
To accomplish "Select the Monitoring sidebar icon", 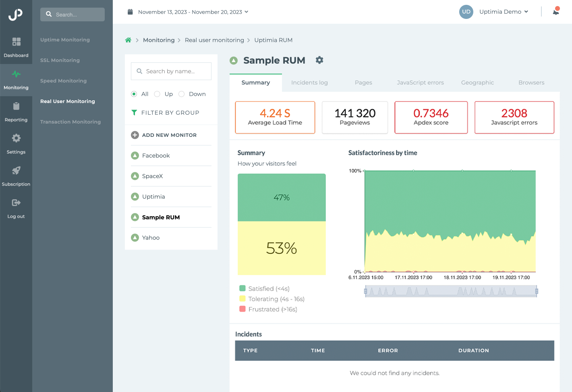I will pos(16,79).
